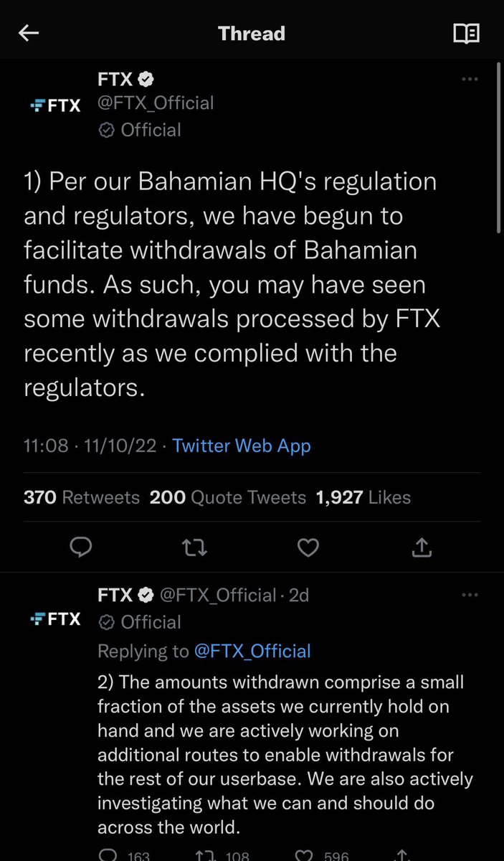Open the Twitter Web App source link
504x861 pixels.
242,446
